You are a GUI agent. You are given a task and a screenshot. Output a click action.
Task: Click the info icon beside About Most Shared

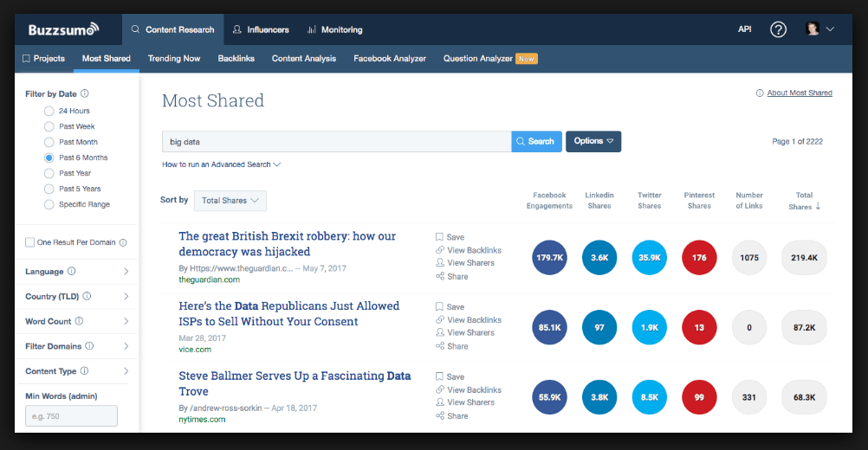click(760, 93)
